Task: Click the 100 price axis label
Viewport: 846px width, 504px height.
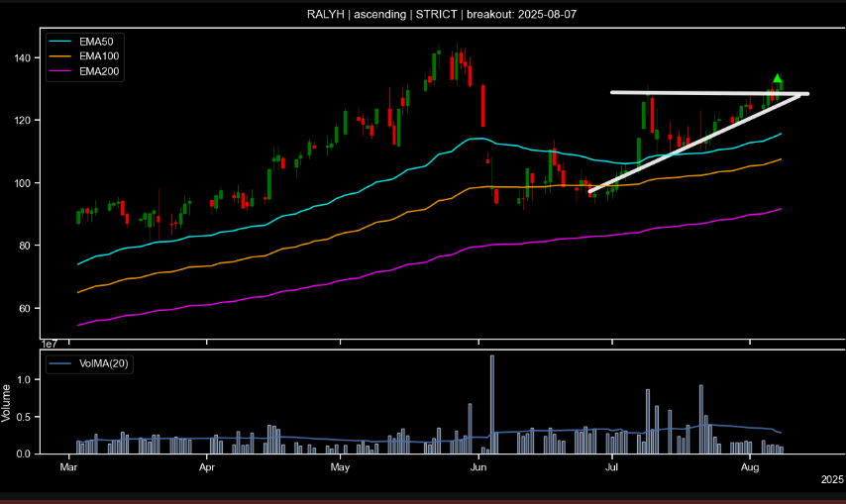Action: coord(23,183)
